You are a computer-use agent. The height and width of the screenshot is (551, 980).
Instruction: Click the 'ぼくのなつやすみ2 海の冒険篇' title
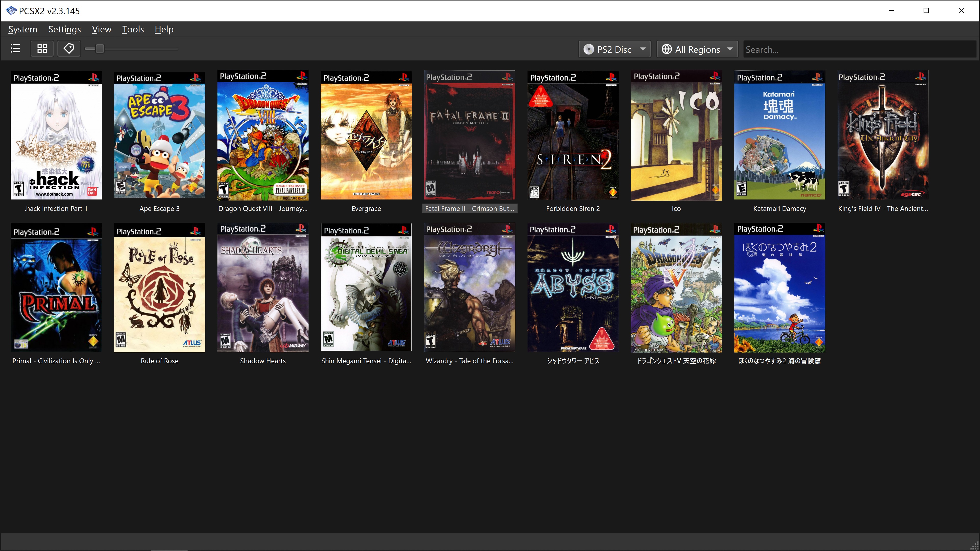[x=780, y=361]
